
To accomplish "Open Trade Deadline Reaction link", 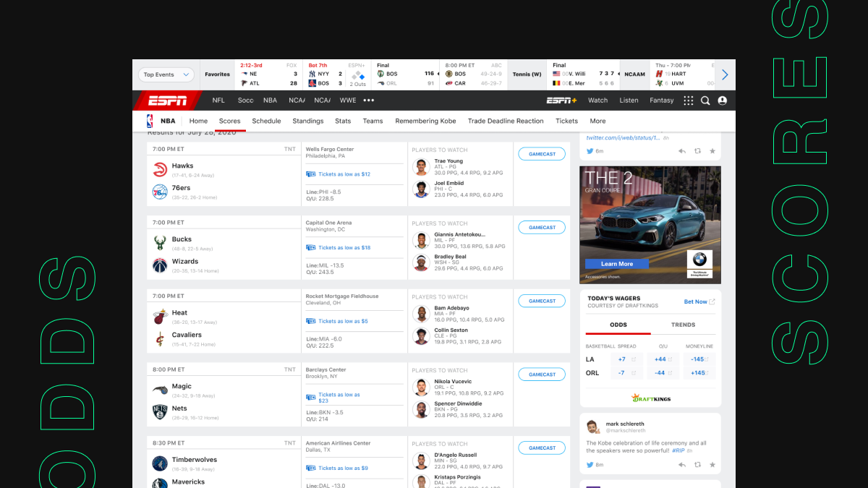I will (x=506, y=121).
